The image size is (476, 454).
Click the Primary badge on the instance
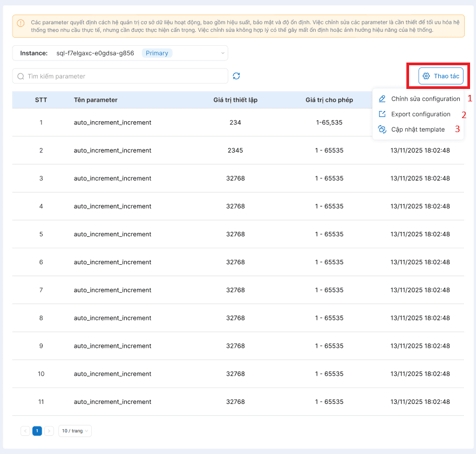click(x=157, y=53)
